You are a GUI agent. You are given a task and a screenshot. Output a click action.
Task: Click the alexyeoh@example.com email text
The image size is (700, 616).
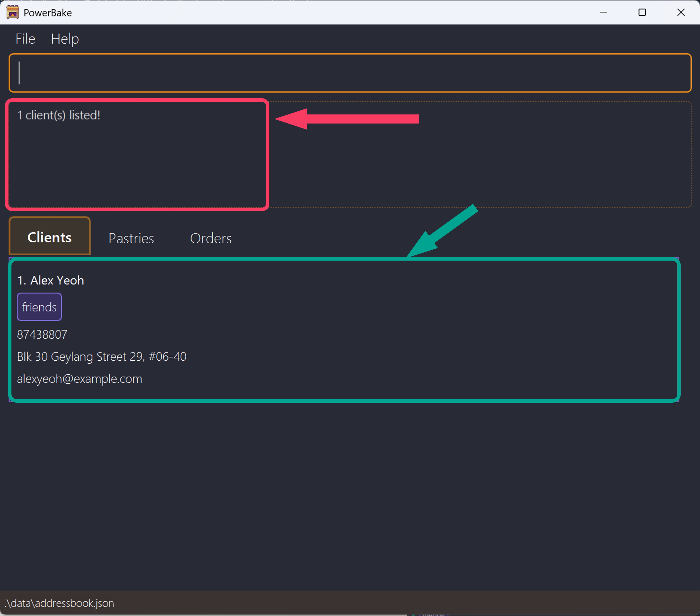79,379
